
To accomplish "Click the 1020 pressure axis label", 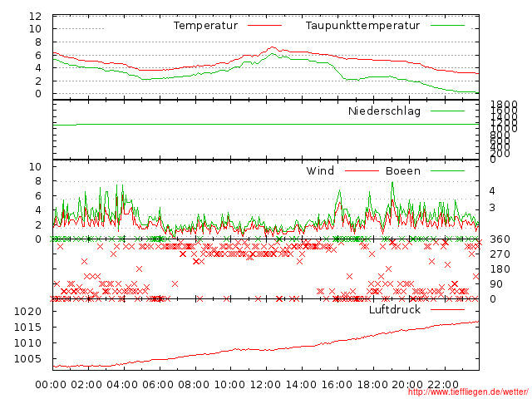I will (27, 312).
